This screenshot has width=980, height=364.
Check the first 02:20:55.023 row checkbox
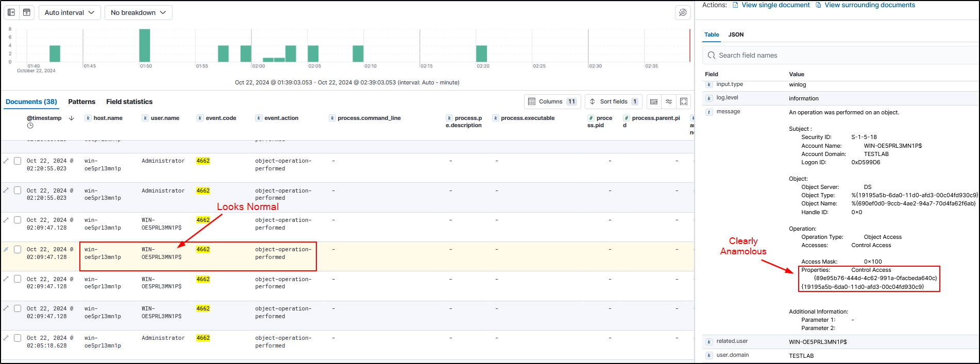18,161
